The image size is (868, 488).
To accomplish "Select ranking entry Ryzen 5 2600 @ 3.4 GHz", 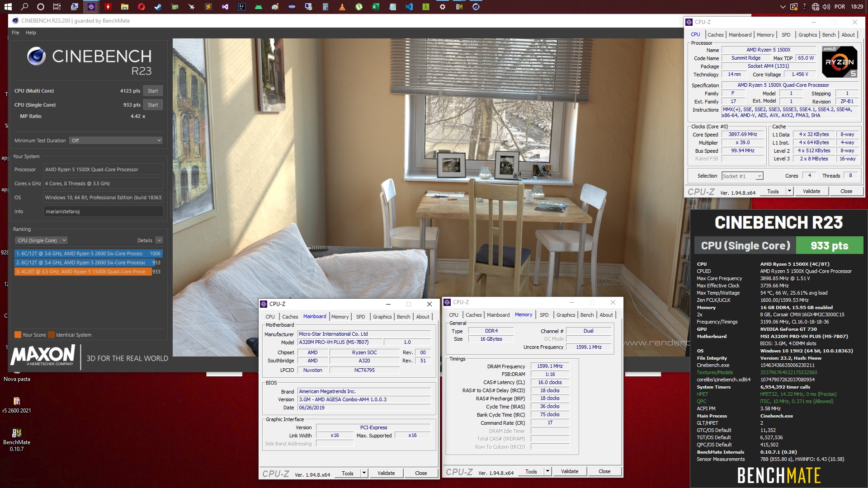I will 88,263.
